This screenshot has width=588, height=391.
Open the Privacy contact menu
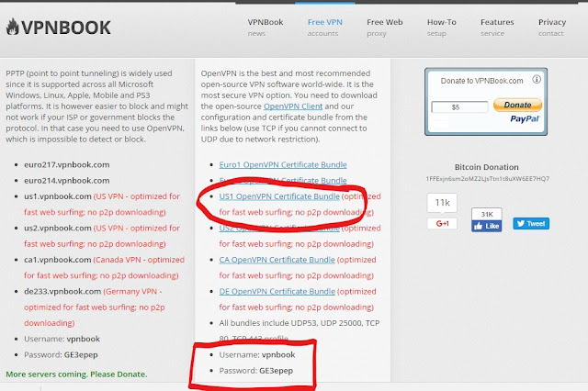[x=552, y=28]
